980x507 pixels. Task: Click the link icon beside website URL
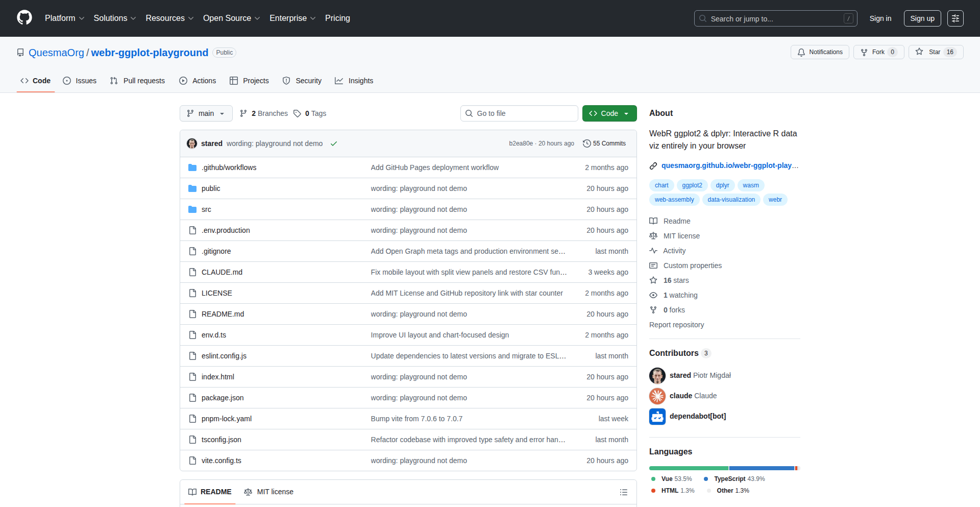tap(653, 166)
